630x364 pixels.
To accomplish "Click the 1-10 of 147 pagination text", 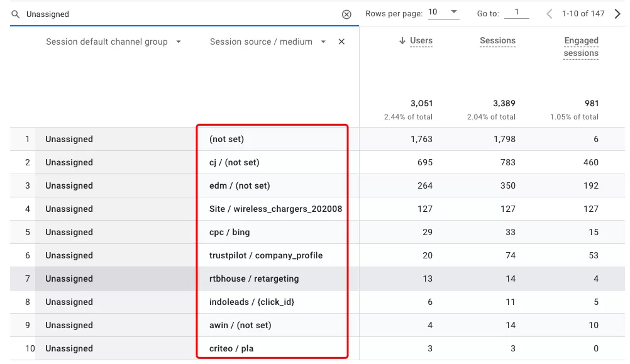I will pyautogui.click(x=583, y=14).
